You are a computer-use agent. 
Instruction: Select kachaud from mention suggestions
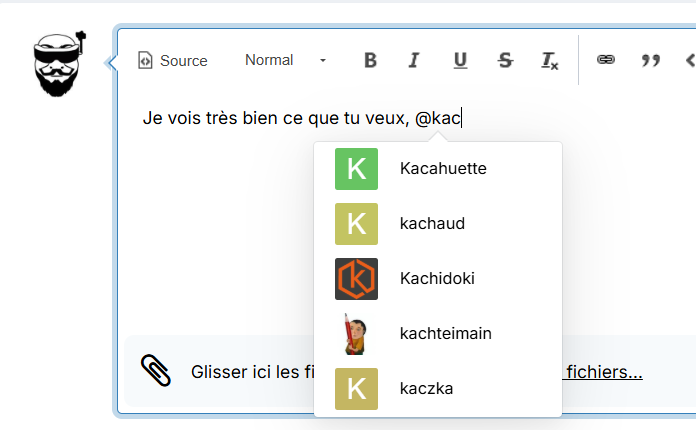click(432, 224)
